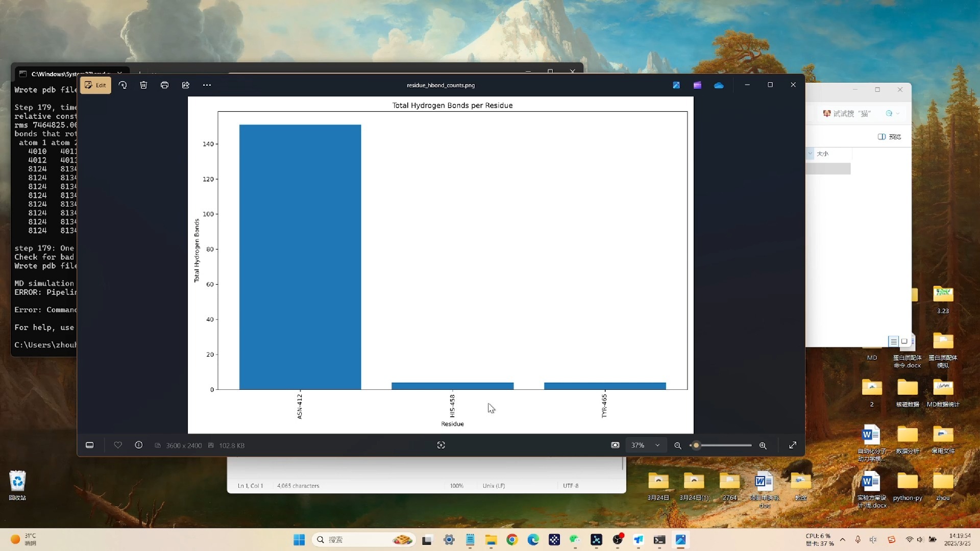Screen dimensions: 980x551
Task: Open the Windows Start menu
Action: (x=299, y=540)
